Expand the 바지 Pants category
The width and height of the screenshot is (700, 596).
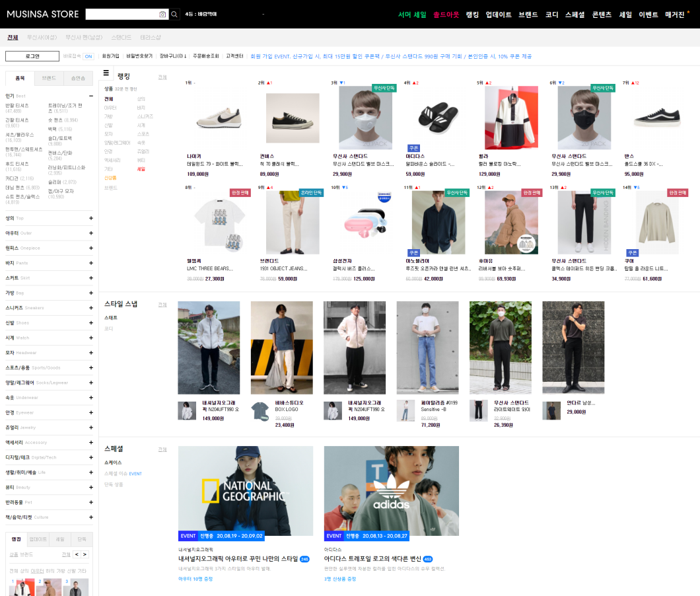click(x=91, y=263)
